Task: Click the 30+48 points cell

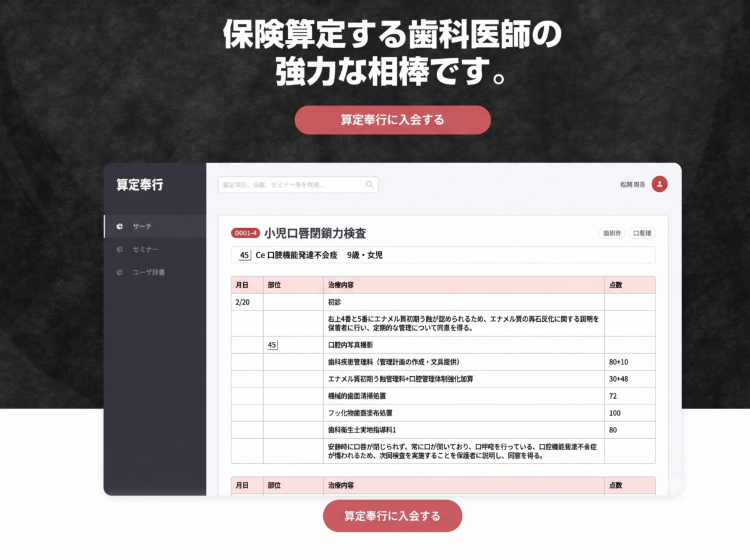Action: [630, 379]
